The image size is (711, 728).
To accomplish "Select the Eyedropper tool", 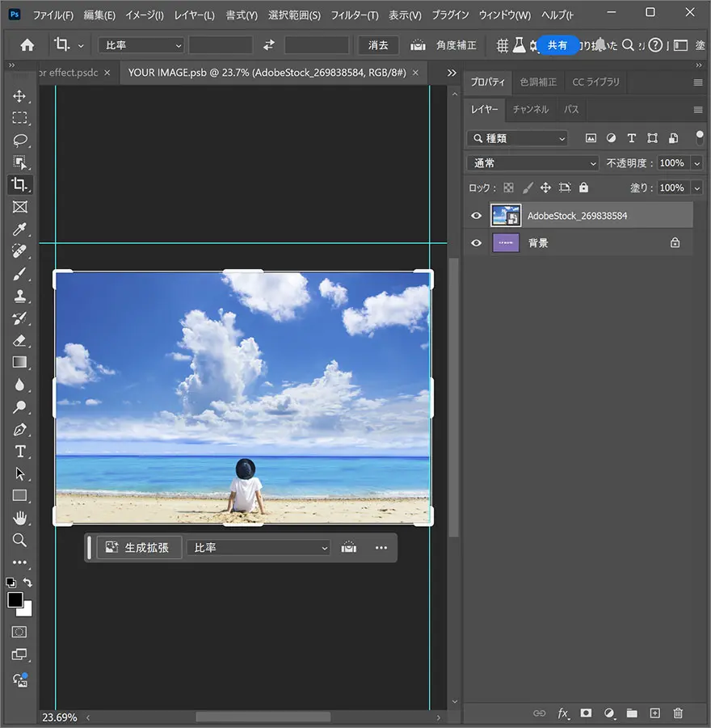I will point(19,229).
